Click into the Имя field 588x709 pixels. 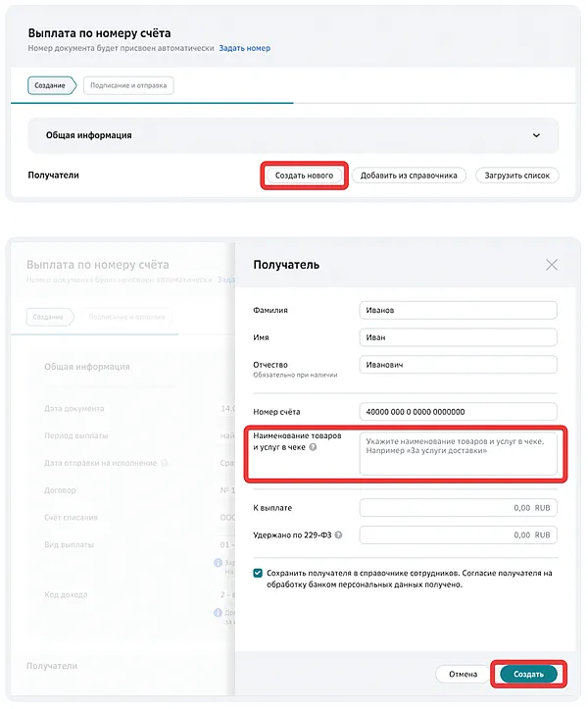pos(458,337)
